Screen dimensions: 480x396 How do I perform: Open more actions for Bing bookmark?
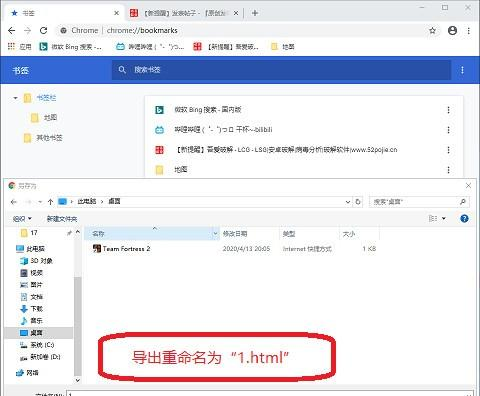(448, 110)
